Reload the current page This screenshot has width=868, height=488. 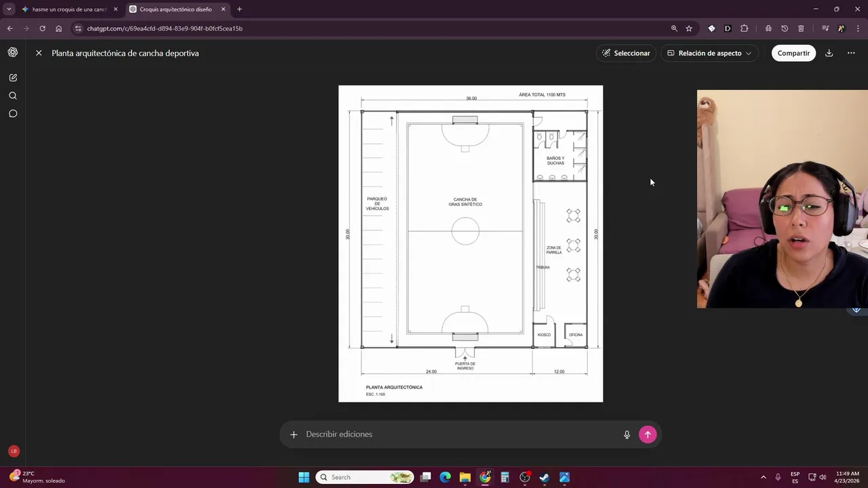(42, 28)
